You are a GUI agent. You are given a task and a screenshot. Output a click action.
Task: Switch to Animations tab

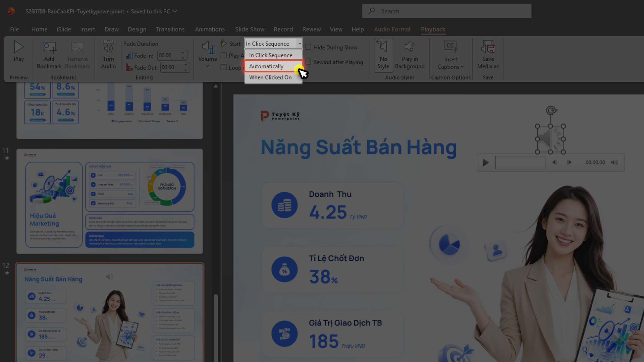pos(210,29)
